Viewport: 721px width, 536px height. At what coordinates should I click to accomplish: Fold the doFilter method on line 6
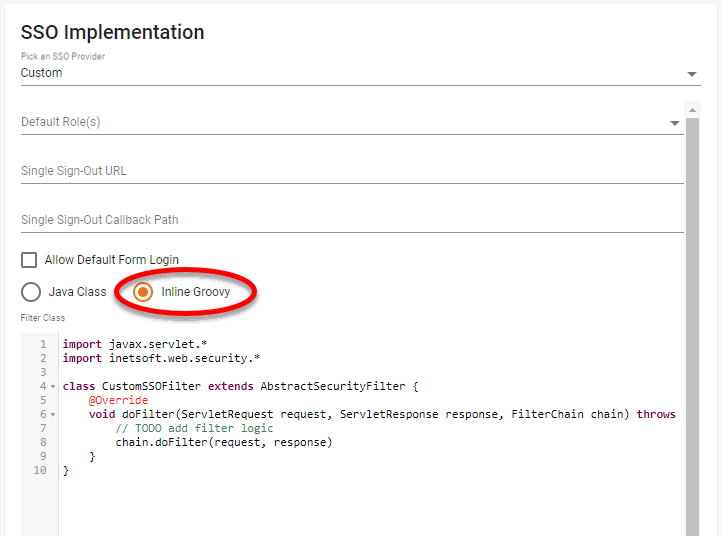point(52,414)
